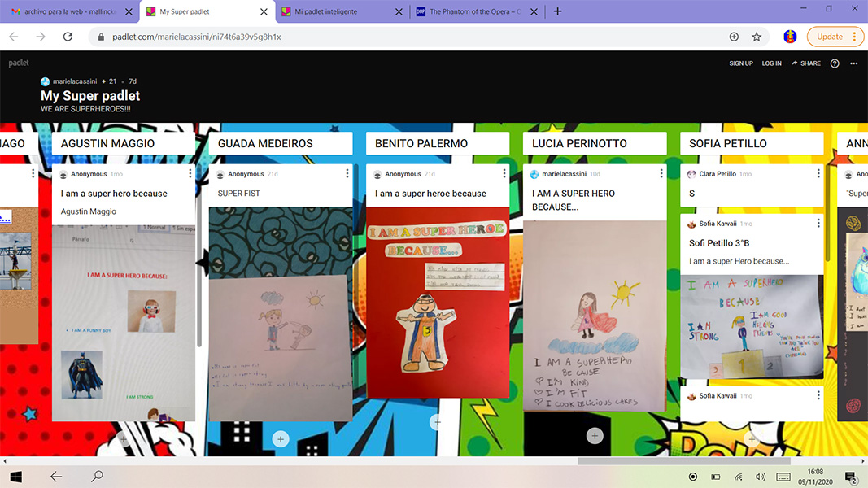This screenshot has width=868, height=488.
Task: Bookmark this page with the star icon
Action: click(757, 37)
